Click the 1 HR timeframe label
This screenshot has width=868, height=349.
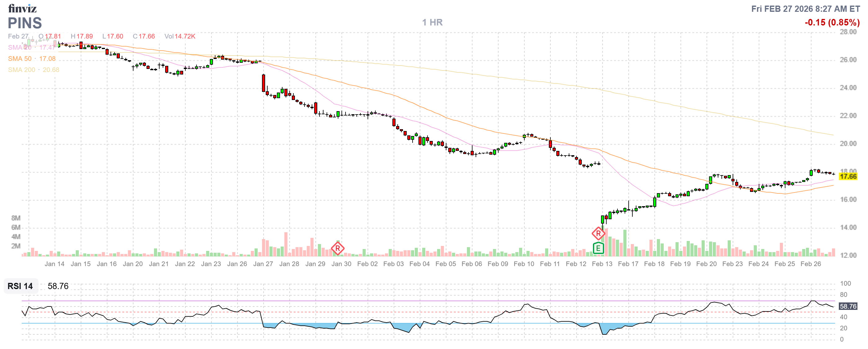click(x=432, y=22)
